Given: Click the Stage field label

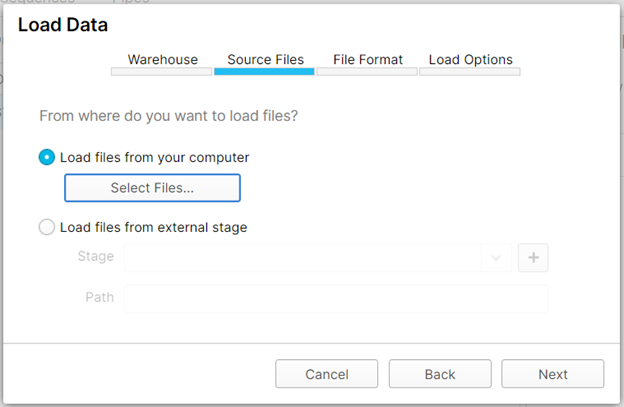Looking at the screenshot, I should pyautogui.click(x=96, y=257).
